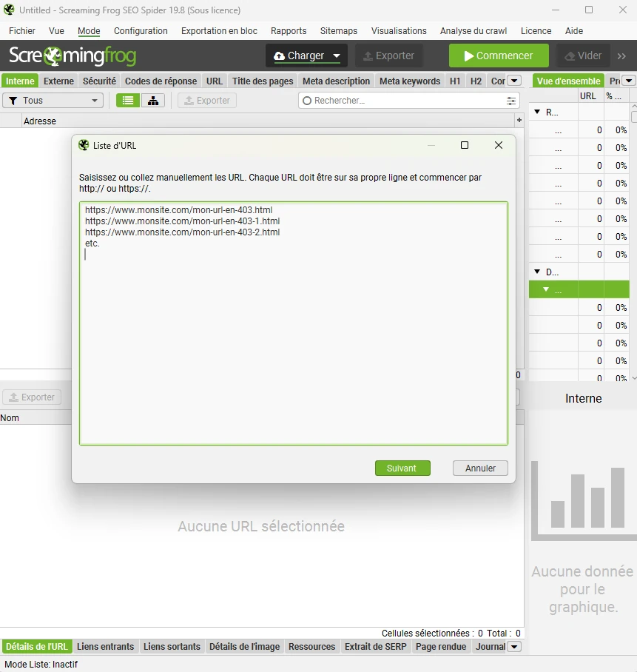This screenshot has width=637, height=672.
Task: Switch to tree view icon
Action: coord(153,101)
